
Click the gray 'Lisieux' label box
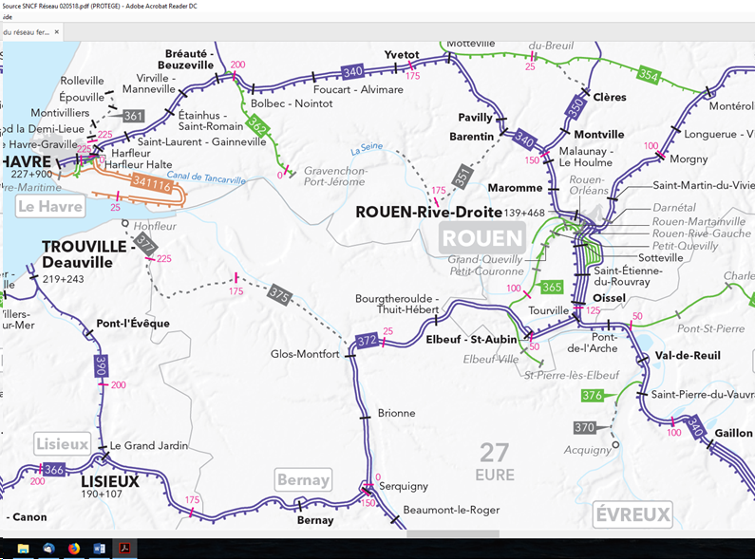coord(63,443)
